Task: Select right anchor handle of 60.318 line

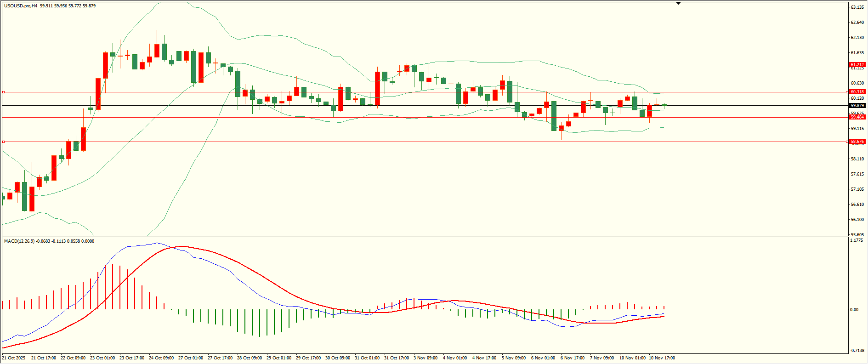Action: point(847,92)
